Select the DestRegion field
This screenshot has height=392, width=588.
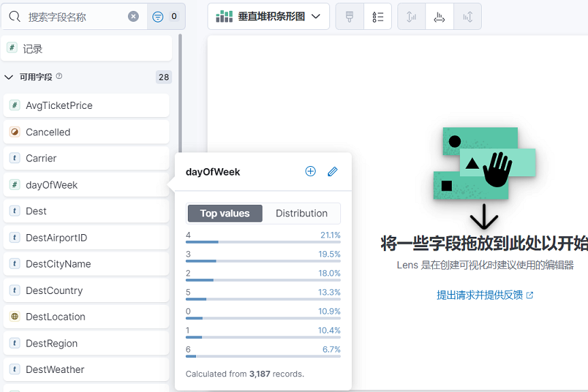pyautogui.click(x=86, y=343)
